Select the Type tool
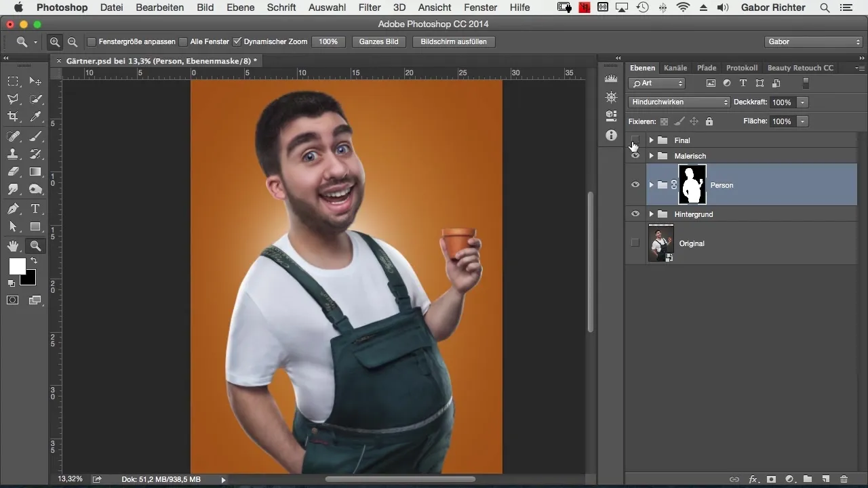868x488 pixels. coord(35,209)
